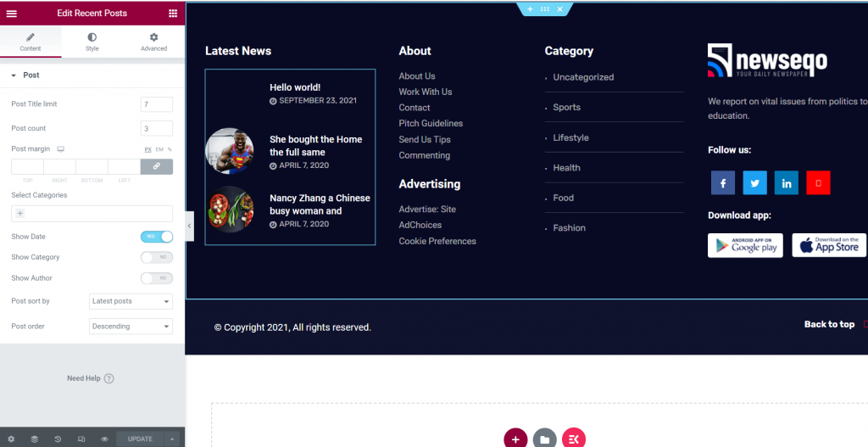The height and width of the screenshot is (447, 868).
Task: Click the About Us link
Action: tap(417, 75)
